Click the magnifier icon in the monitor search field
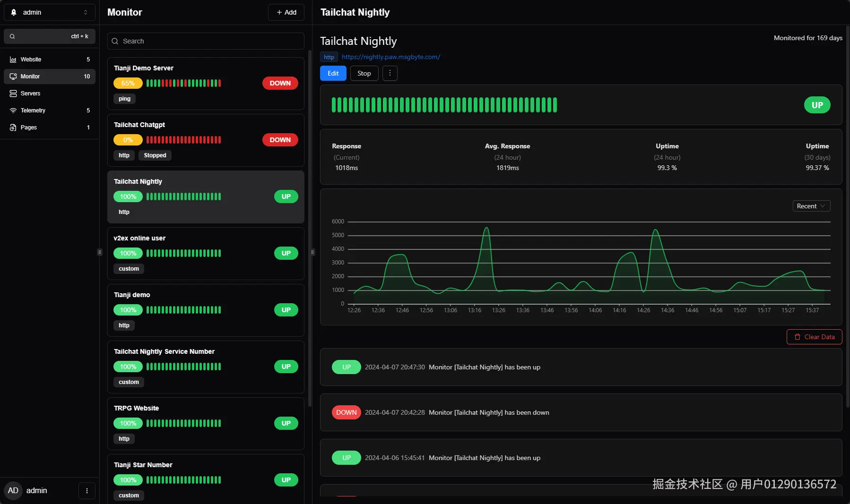 (x=115, y=41)
